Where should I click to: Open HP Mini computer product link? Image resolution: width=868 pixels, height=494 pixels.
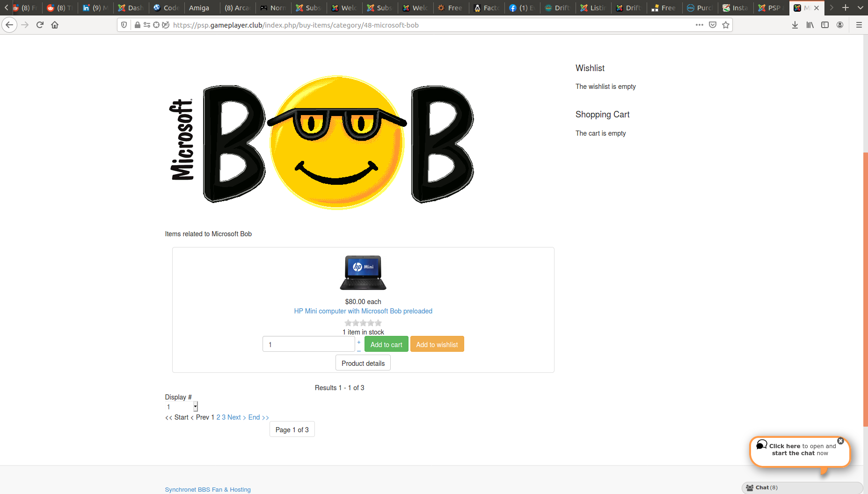[363, 311]
